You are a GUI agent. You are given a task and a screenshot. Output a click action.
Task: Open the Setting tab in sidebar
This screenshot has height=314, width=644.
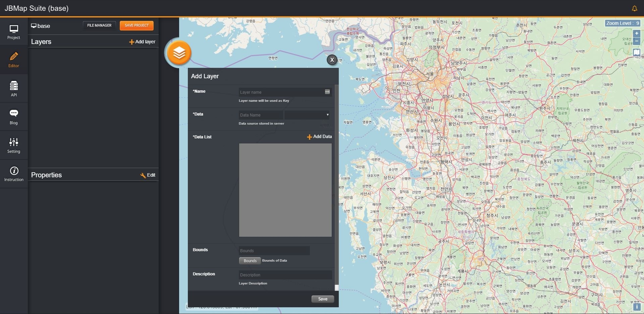tap(13, 145)
